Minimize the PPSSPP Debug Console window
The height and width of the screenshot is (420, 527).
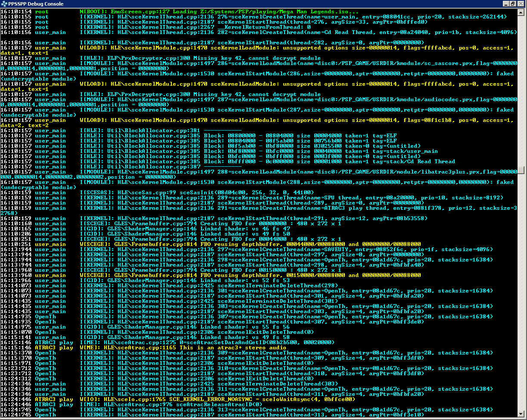point(505,4)
